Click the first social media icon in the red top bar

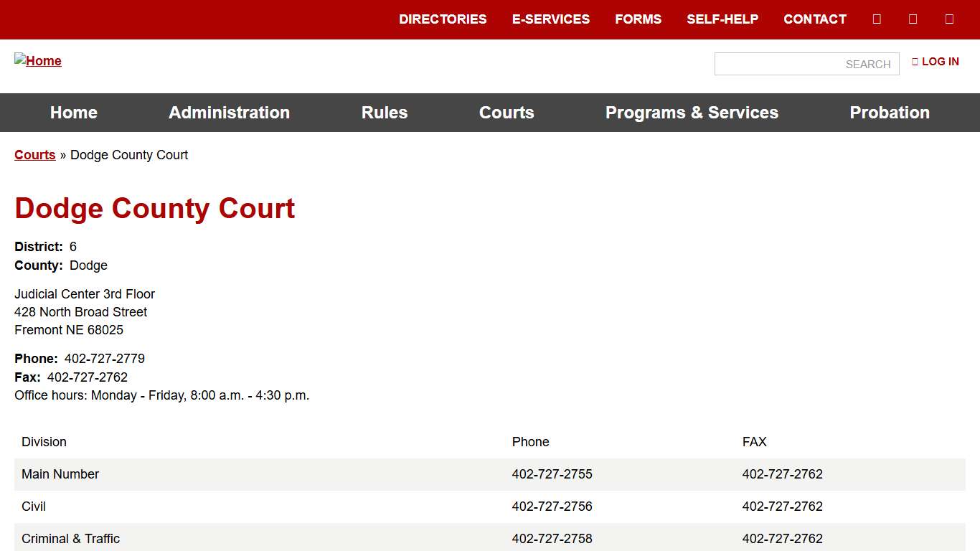click(877, 19)
